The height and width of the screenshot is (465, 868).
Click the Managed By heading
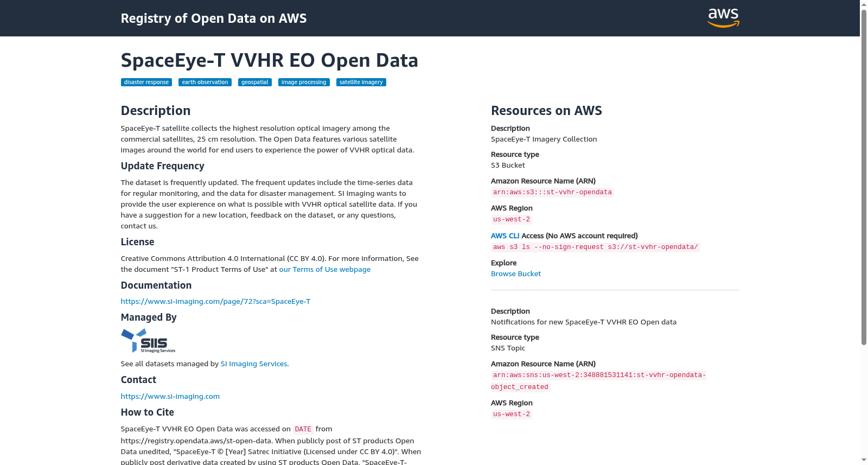149,317
